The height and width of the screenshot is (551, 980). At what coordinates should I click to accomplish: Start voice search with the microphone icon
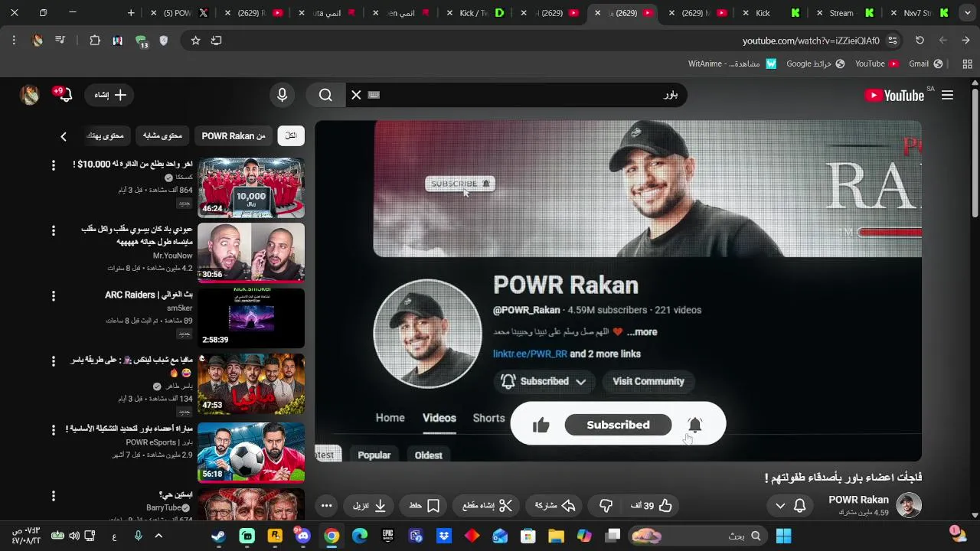(282, 95)
